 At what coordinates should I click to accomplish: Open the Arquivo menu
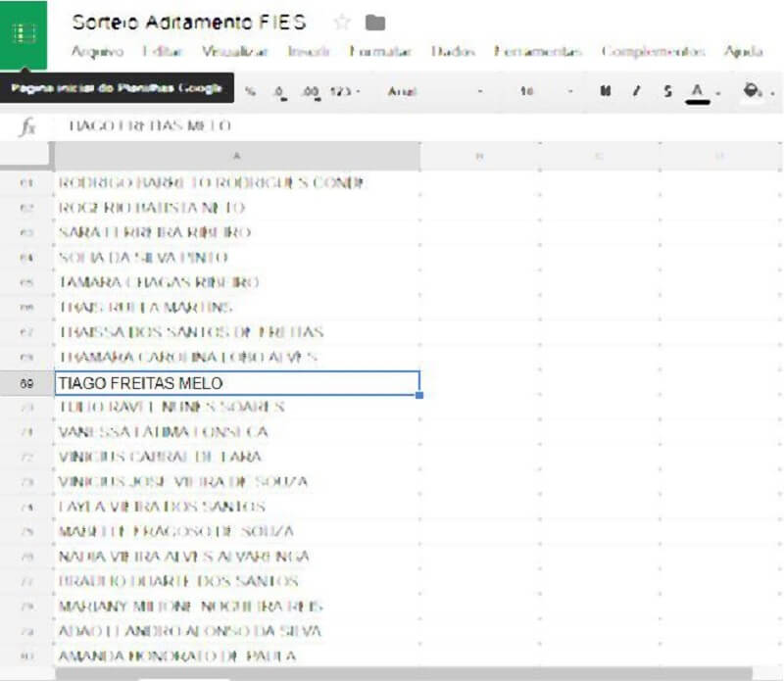click(97, 51)
